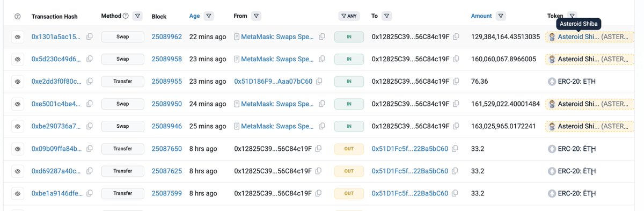Open Asteroid Shiba token in 160,060,067 row
This screenshot has height=211, width=644.
[579, 59]
